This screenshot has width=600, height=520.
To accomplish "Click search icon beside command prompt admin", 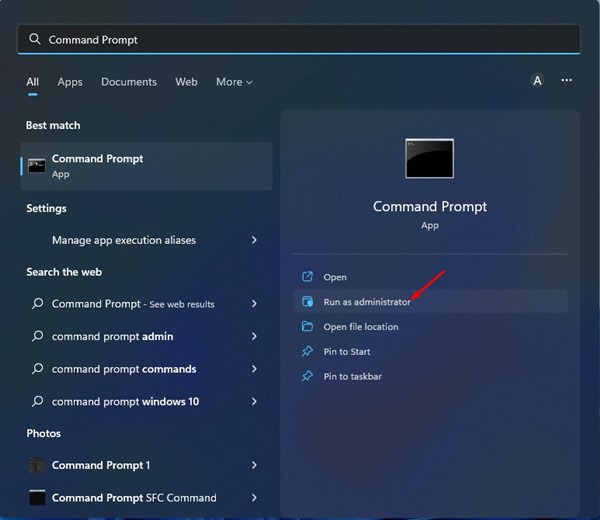I will (x=38, y=336).
